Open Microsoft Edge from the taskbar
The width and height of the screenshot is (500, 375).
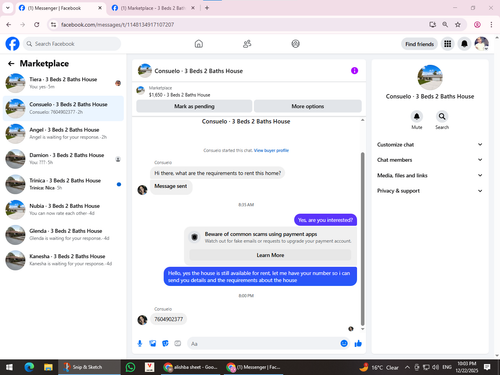[29, 367]
